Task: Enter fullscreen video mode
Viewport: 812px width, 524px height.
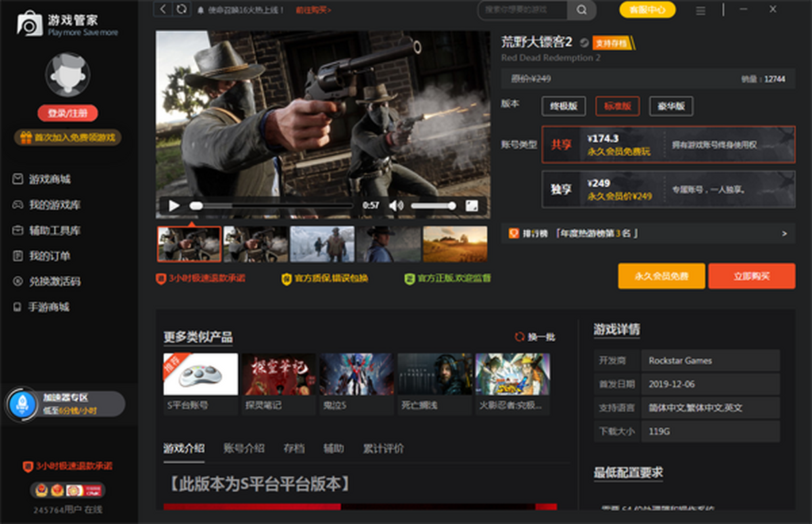Action: 472,206
